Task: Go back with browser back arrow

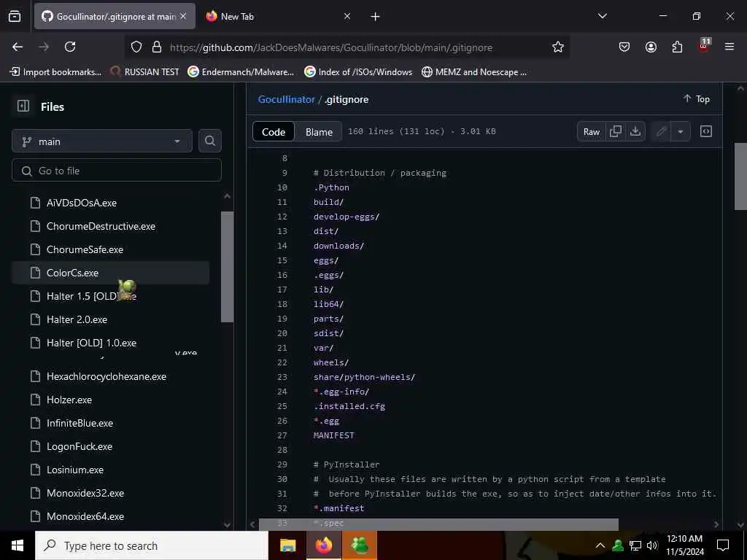Action: [x=18, y=47]
